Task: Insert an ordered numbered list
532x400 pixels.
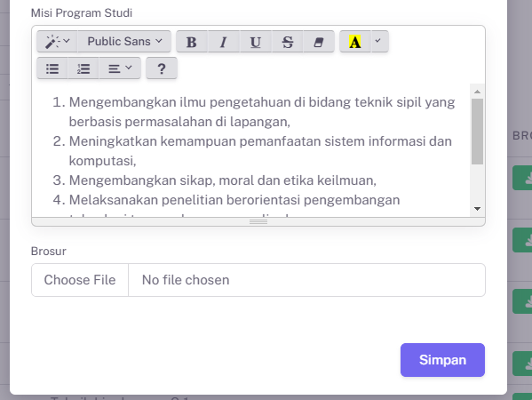Action: 83,68
